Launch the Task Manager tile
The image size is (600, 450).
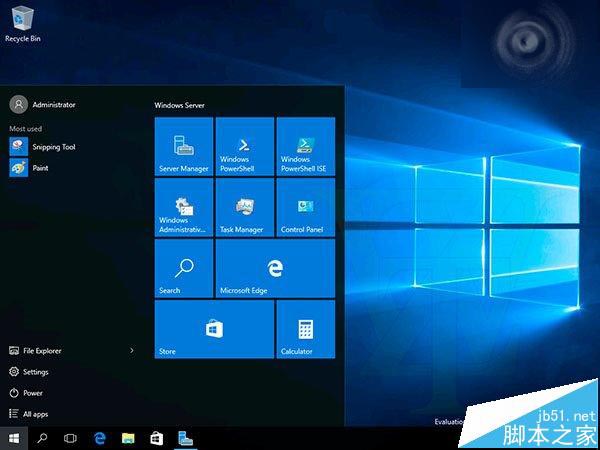click(245, 207)
